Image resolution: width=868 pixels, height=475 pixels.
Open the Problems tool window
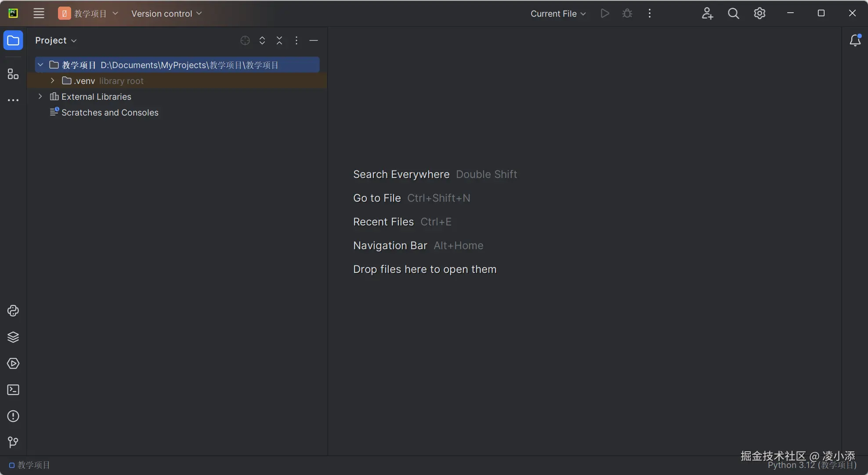click(x=13, y=416)
